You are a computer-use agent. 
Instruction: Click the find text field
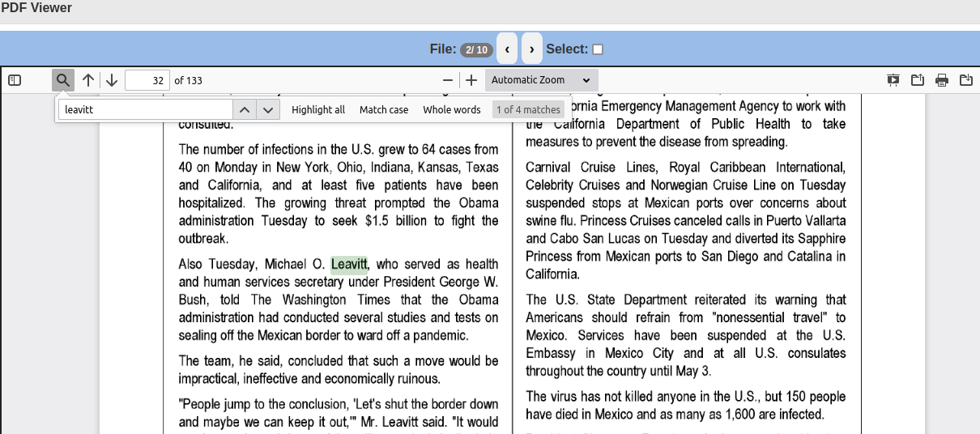146,109
